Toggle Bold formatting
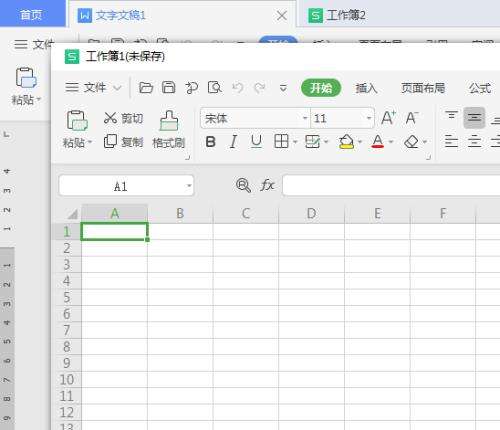Viewport: 500px width, 430px height. pyautogui.click(x=210, y=142)
